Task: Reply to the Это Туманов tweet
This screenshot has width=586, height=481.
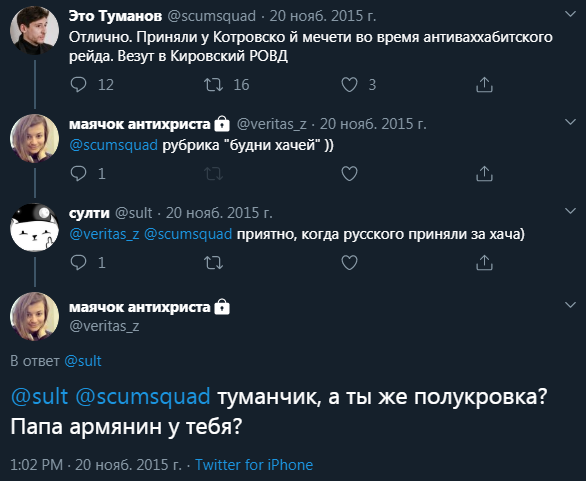Action: 78,84
